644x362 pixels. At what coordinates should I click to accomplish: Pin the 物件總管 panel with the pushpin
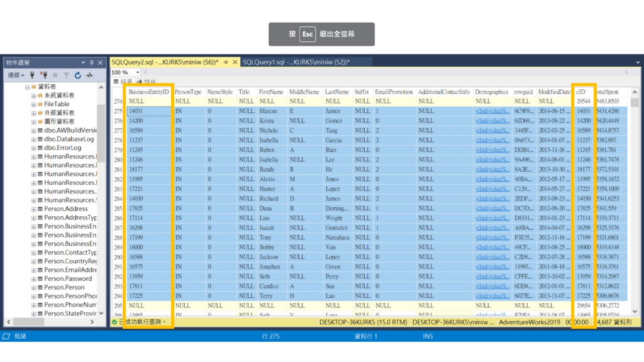point(92,63)
